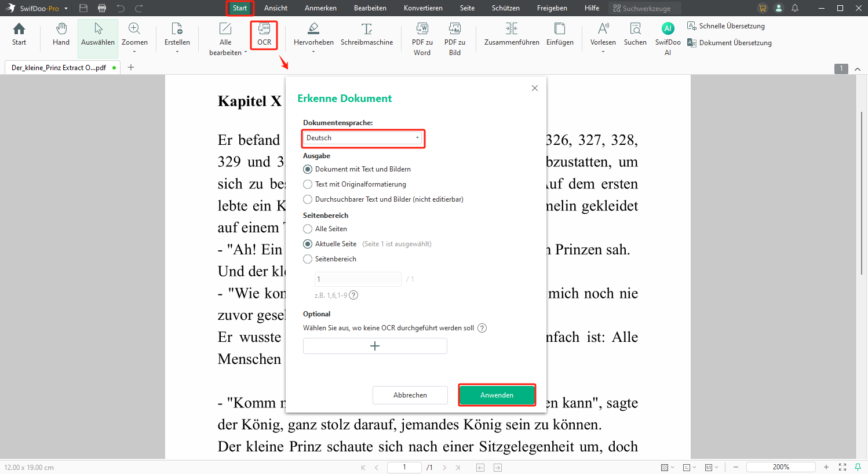The width and height of the screenshot is (868, 474).
Task: Convert with PDF zu Word
Action: 422,39
